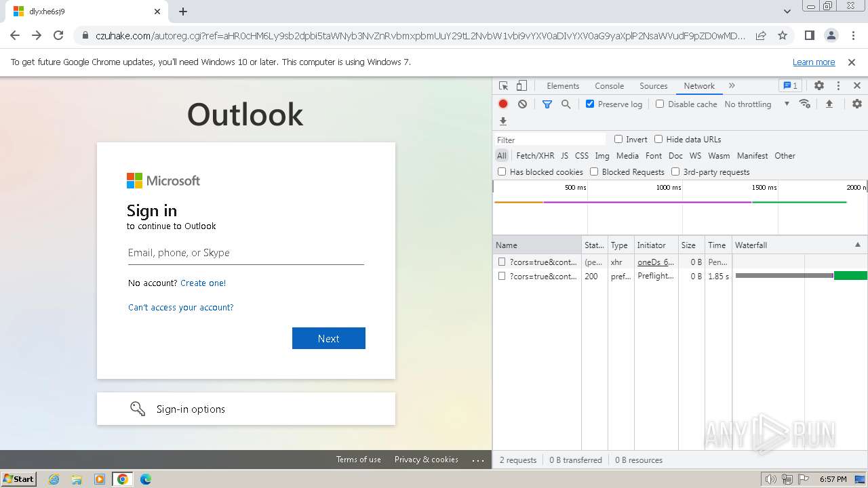
Task: Click the network Filter text box
Action: pos(550,140)
